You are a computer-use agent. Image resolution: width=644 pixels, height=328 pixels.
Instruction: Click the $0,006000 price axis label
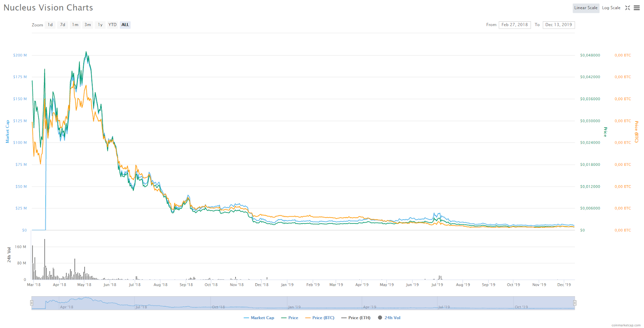pyautogui.click(x=590, y=208)
